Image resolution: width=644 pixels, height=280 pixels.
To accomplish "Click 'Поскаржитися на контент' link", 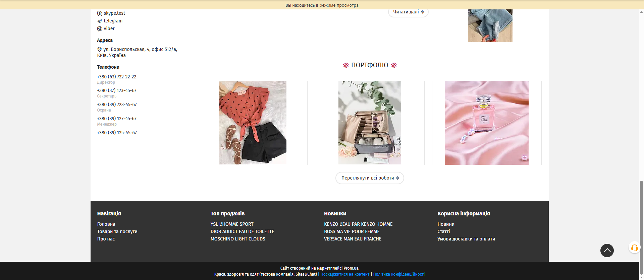I will tap(344, 274).
